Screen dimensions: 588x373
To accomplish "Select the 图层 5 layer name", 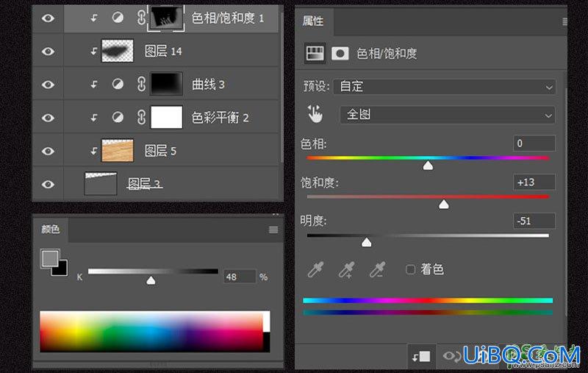I will coord(160,151).
